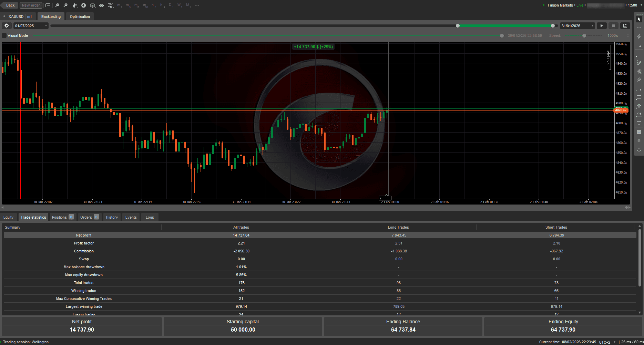Open the History tab in the bottom panel
The width and height of the screenshot is (644, 345).
tap(112, 217)
